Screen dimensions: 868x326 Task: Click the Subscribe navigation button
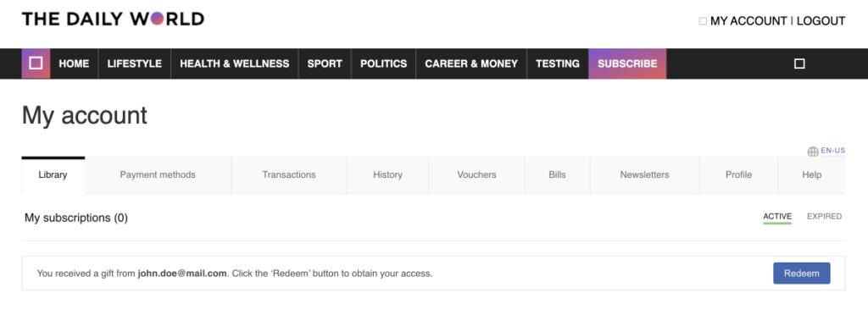click(x=627, y=64)
